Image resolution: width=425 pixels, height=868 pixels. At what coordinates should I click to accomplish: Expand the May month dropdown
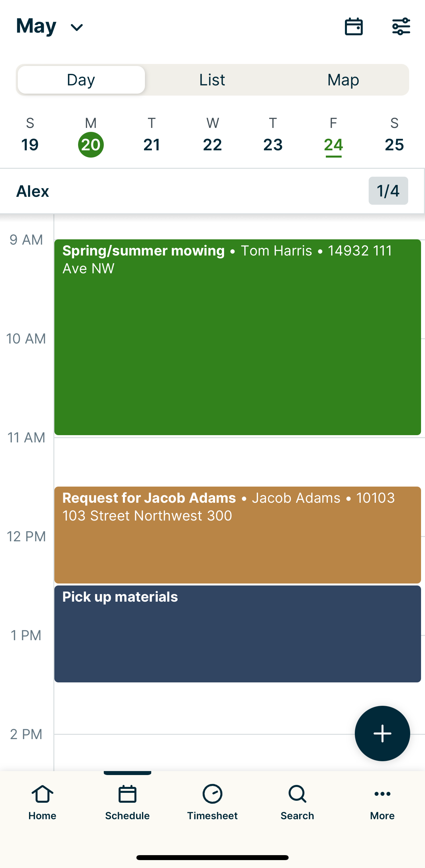[x=50, y=27]
